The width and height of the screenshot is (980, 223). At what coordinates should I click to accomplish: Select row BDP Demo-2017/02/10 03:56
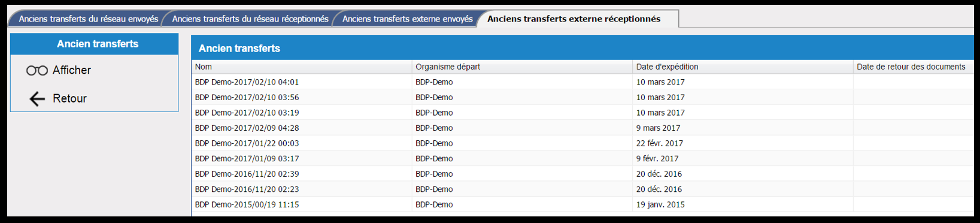(x=582, y=97)
